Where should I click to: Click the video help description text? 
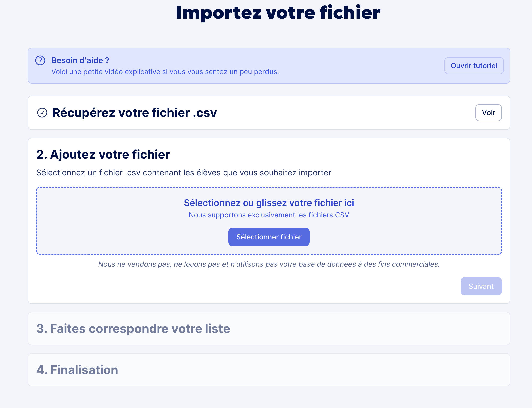pyautogui.click(x=165, y=72)
